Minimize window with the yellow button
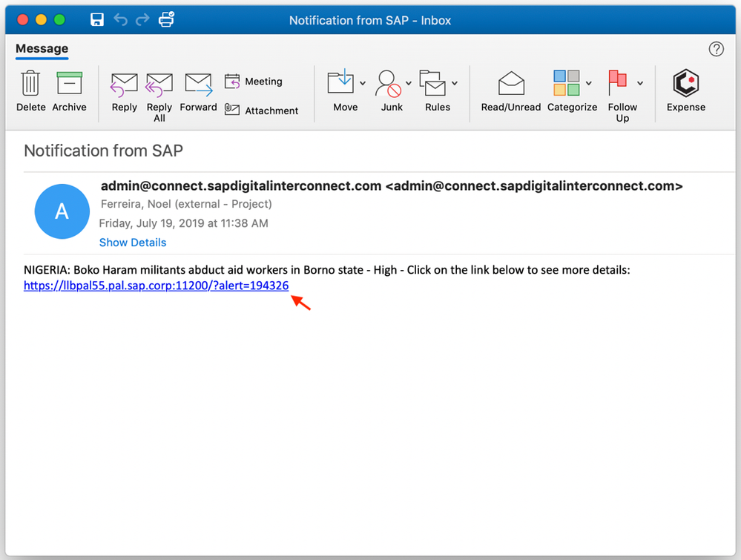 (41, 20)
